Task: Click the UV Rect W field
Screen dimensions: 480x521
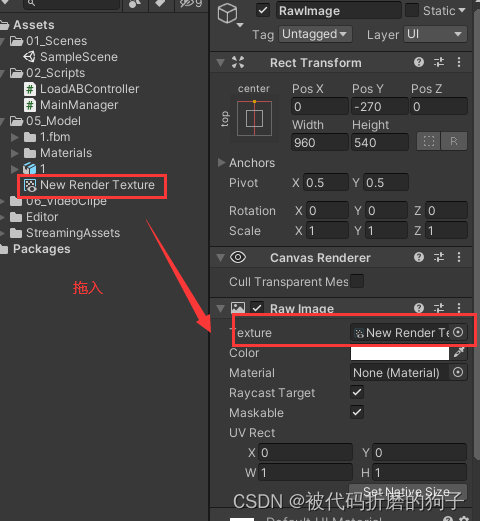Action: point(305,473)
